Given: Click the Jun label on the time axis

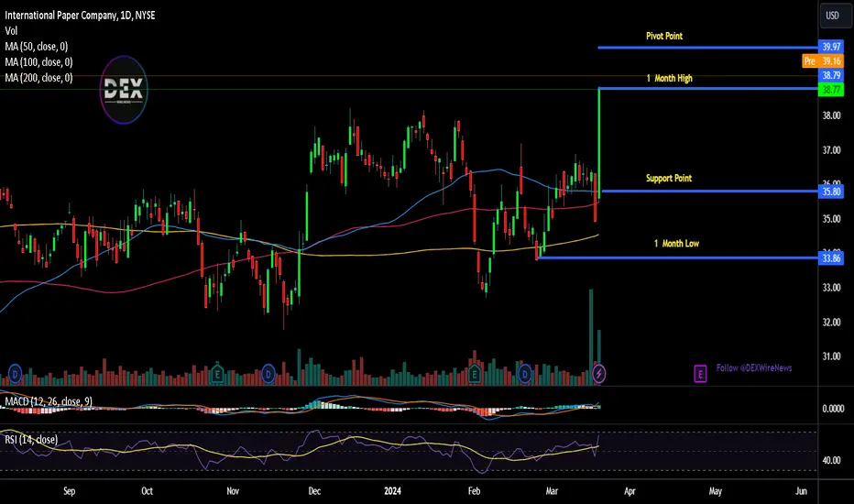Looking at the screenshot, I should pyautogui.click(x=801, y=491).
